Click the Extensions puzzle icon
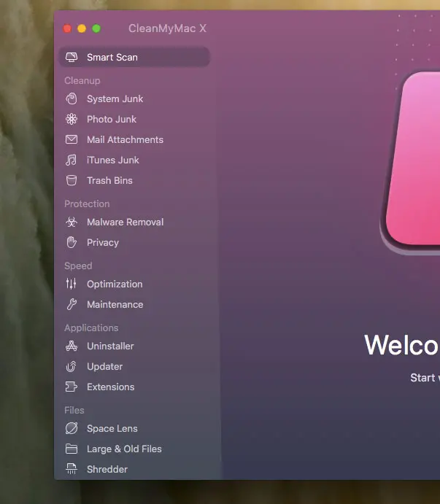Image resolution: width=440 pixels, height=504 pixels. [72, 387]
